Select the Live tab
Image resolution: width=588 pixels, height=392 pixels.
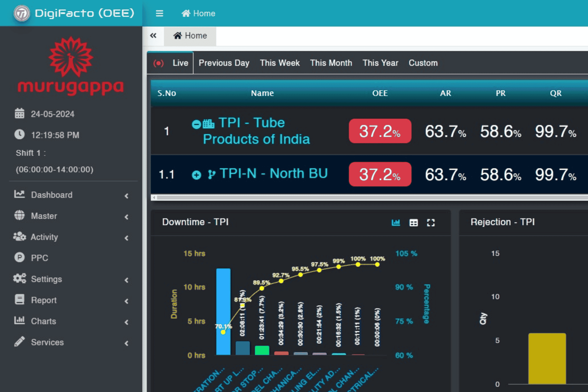pos(170,63)
